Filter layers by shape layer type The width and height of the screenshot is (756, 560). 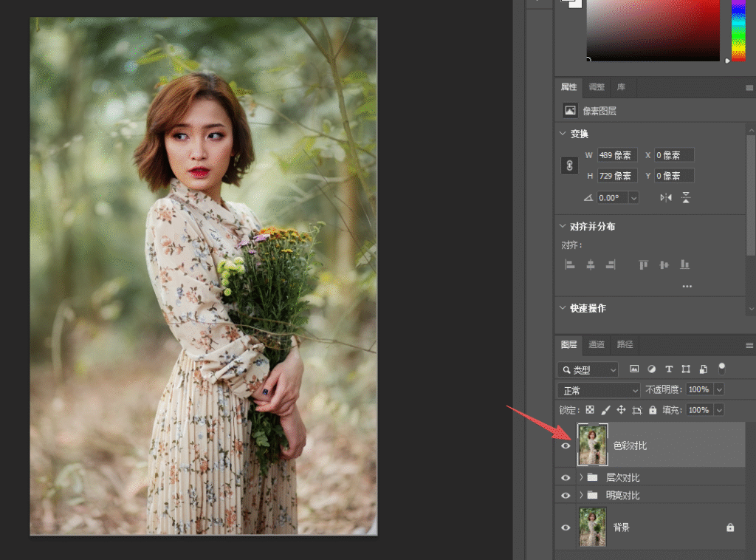[686, 369]
